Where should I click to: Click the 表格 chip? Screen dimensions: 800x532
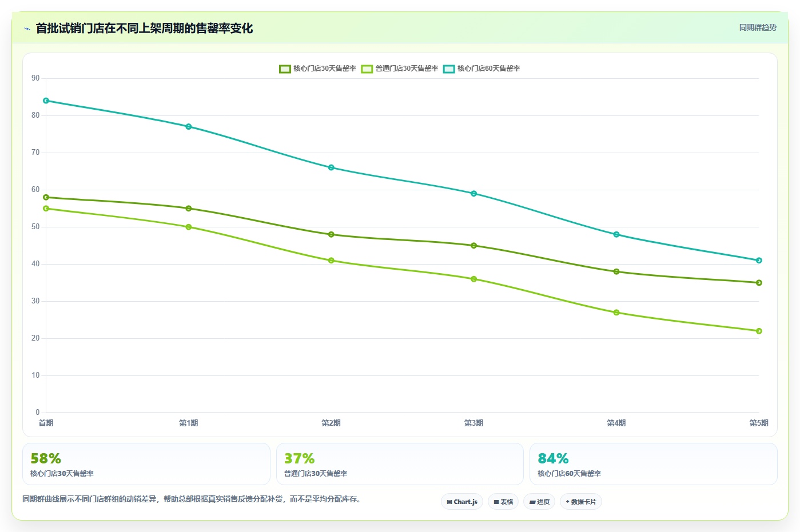(x=503, y=502)
